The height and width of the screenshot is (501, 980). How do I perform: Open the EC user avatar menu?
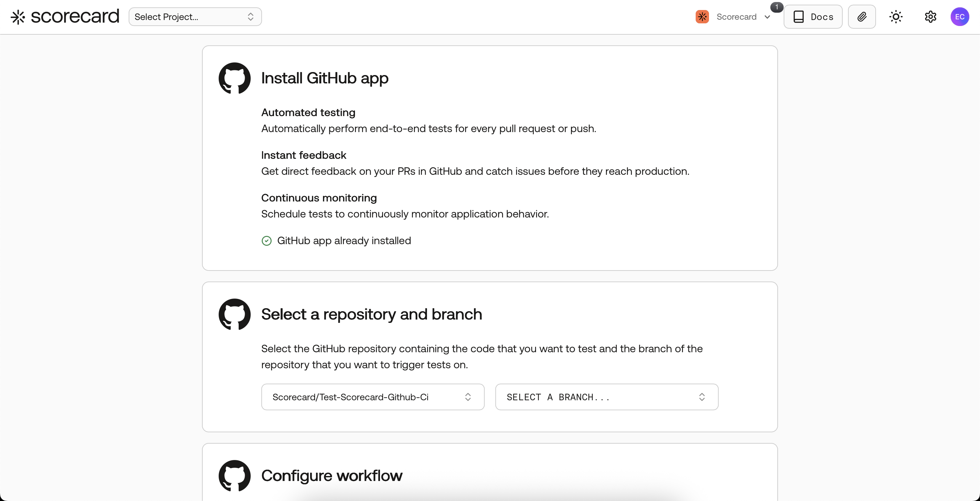960,17
